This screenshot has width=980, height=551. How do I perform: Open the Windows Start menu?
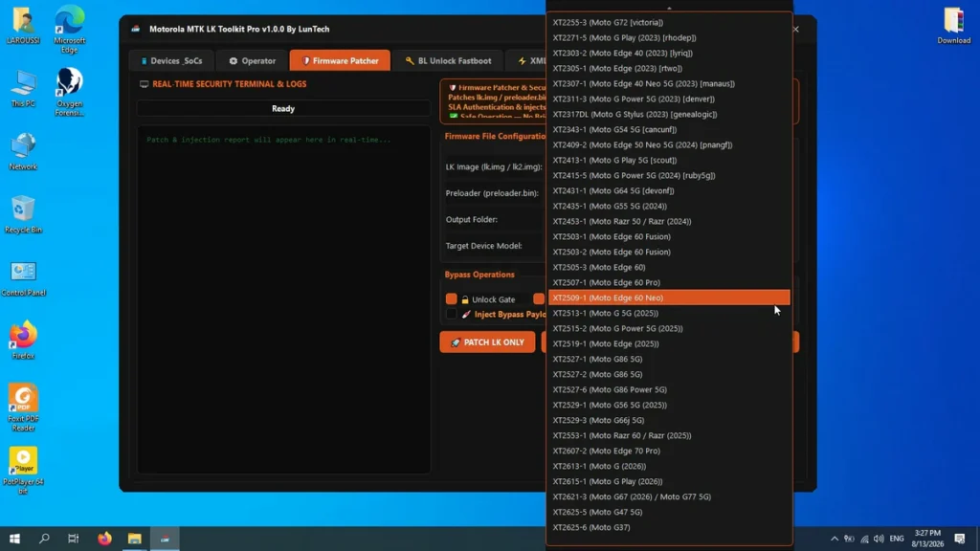(x=14, y=539)
